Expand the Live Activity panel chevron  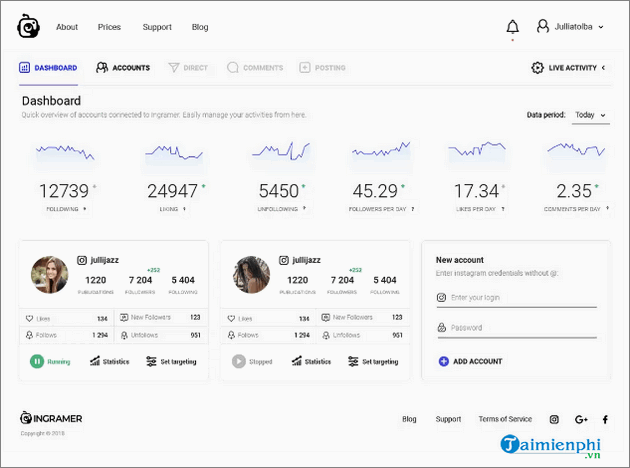604,68
